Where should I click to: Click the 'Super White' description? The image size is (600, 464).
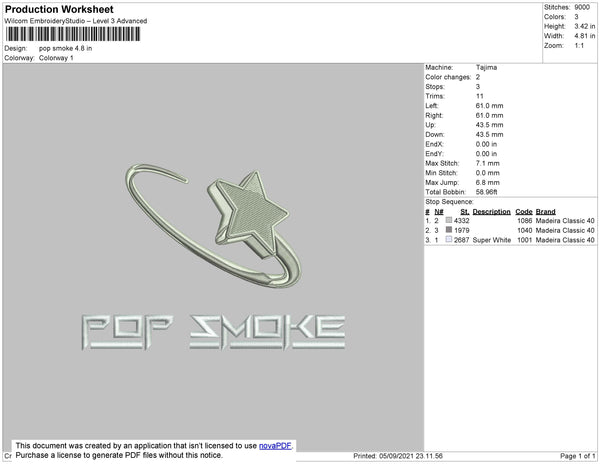click(x=492, y=240)
